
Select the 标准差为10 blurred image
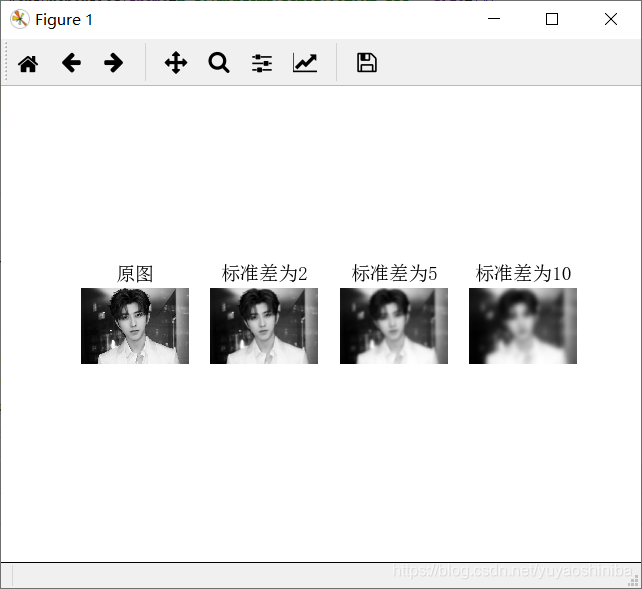click(523, 326)
